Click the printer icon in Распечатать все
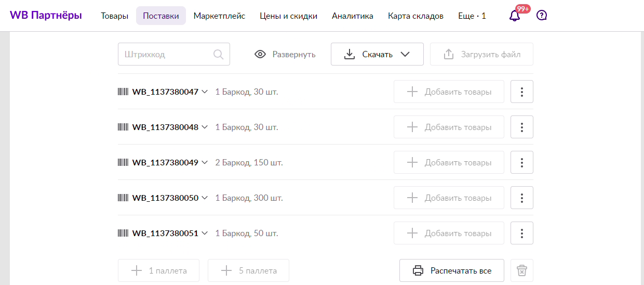Screen dimensions: 644x285 (x=418, y=270)
